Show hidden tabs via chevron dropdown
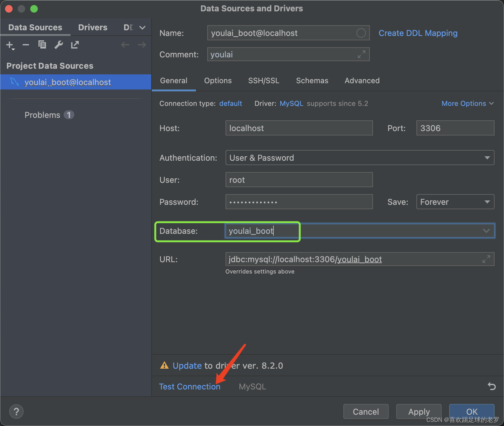 pyautogui.click(x=142, y=27)
